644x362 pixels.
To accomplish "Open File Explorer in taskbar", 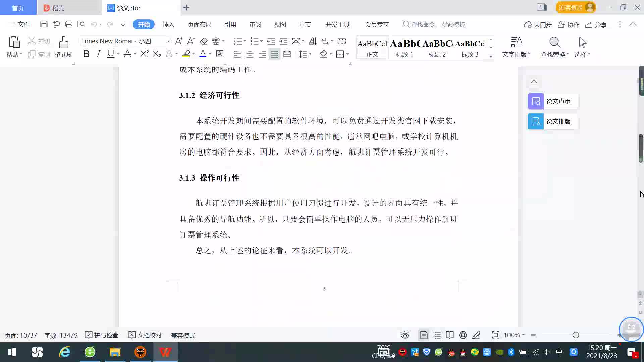I will (x=115, y=352).
